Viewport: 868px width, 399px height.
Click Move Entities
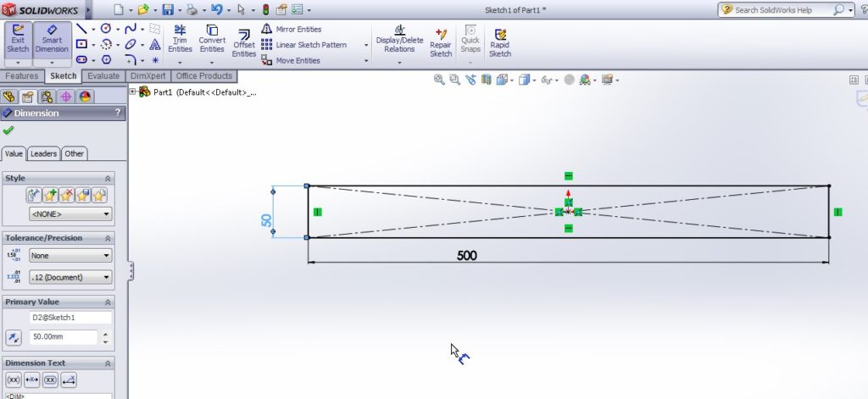pyautogui.click(x=291, y=60)
